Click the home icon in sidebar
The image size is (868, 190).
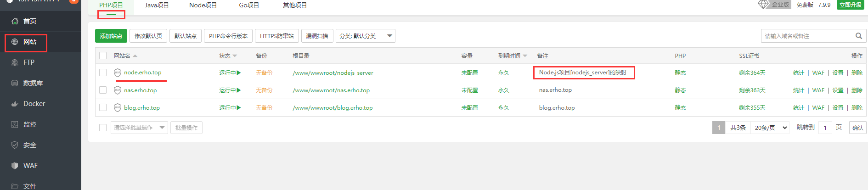coord(15,21)
